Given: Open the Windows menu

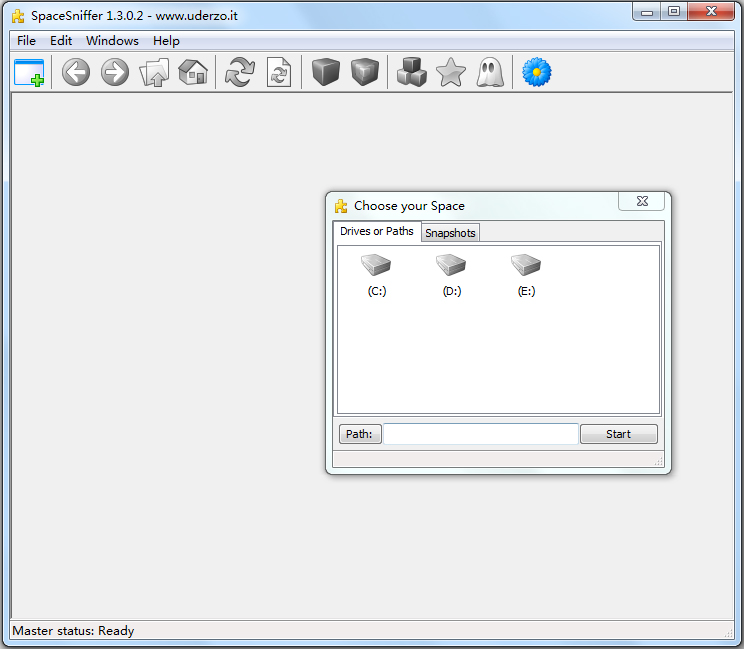Looking at the screenshot, I should coord(112,41).
